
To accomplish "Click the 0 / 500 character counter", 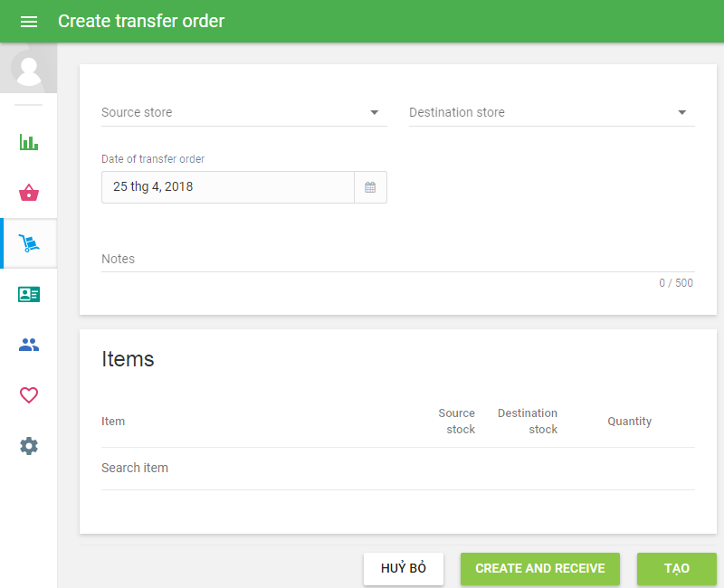I will coord(676,282).
